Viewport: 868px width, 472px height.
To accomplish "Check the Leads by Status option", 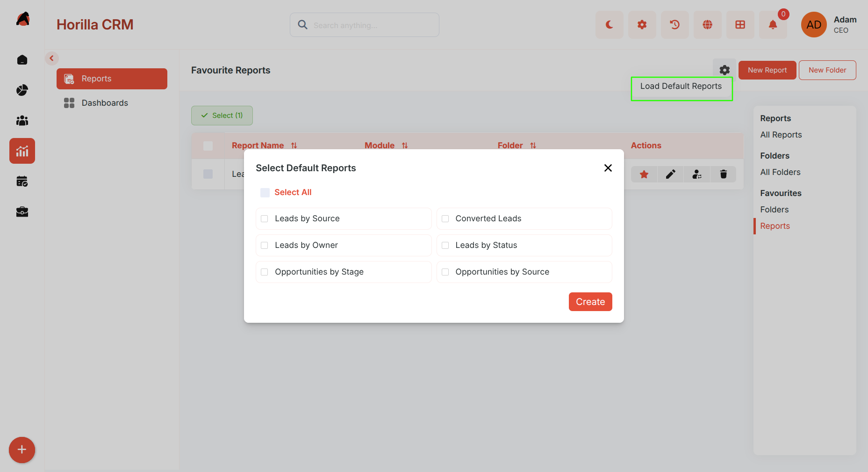I will 445,246.
